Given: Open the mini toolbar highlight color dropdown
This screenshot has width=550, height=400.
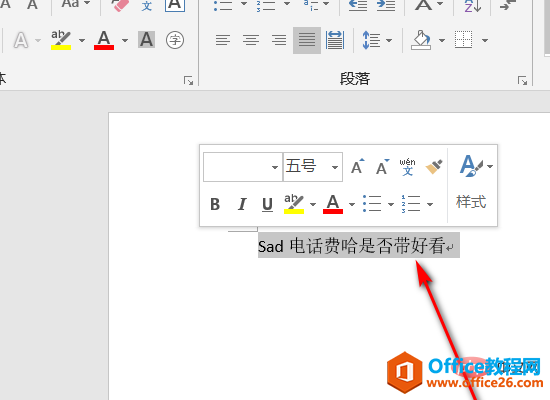Looking at the screenshot, I should 313,205.
